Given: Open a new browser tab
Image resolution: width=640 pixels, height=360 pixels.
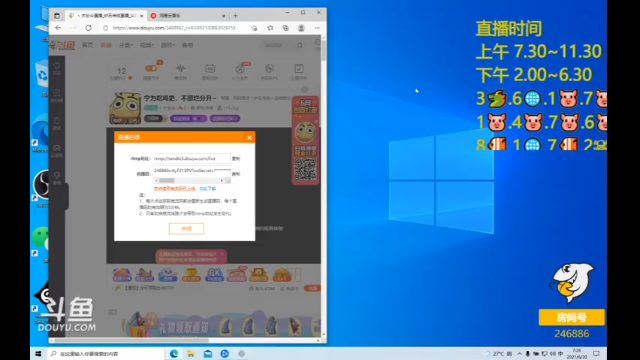Looking at the screenshot, I should [236, 16].
